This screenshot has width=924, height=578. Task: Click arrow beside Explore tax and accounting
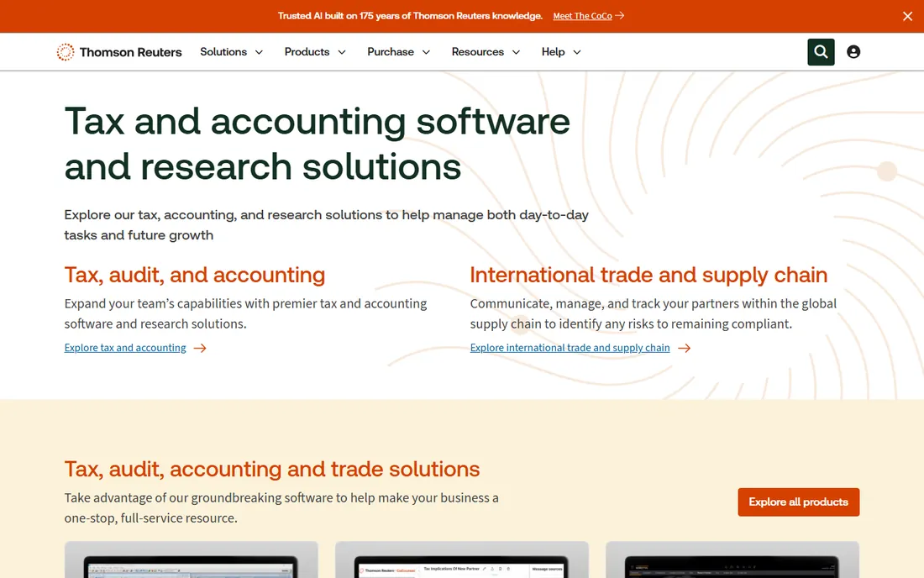[201, 348]
